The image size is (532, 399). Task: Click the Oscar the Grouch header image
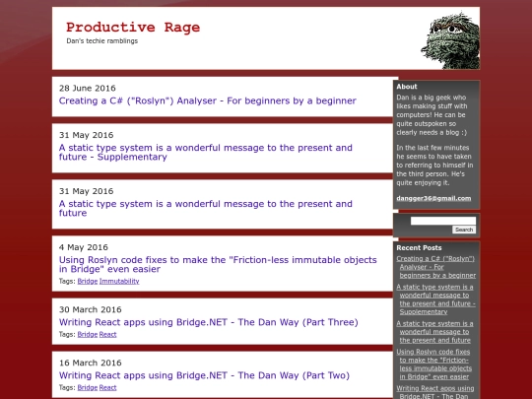[x=450, y=40]
